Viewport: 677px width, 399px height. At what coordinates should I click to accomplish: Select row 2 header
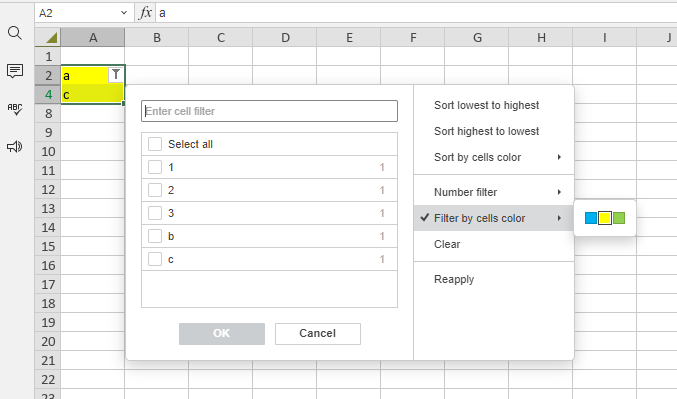[x=48, y=75]
